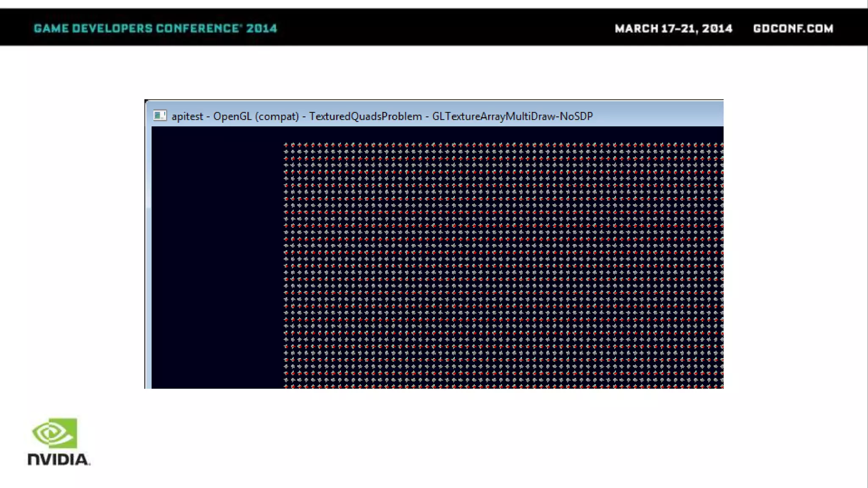Click the green NVIDIA eye logo

(x=55, y=433)
